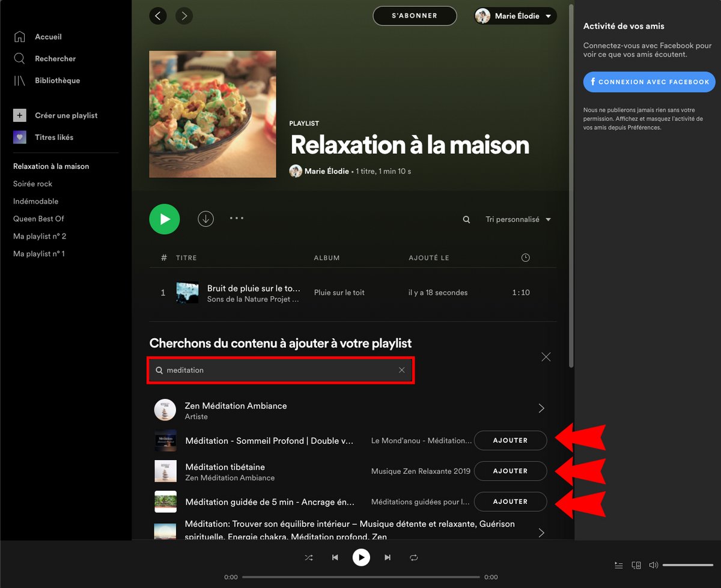Click Zen Méditation Ambiance artist avatar
This screenshot has height=588, width=721.
[165, 410]
